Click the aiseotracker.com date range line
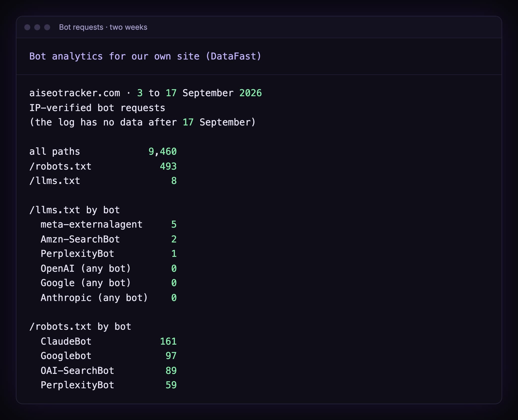The width and height of the screenshot is (518, 420). pos(145,93)
